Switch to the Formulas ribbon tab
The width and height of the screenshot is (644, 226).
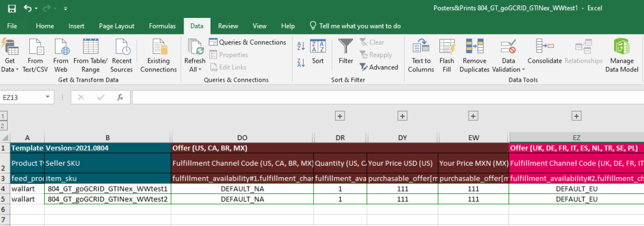pos(162,26)
